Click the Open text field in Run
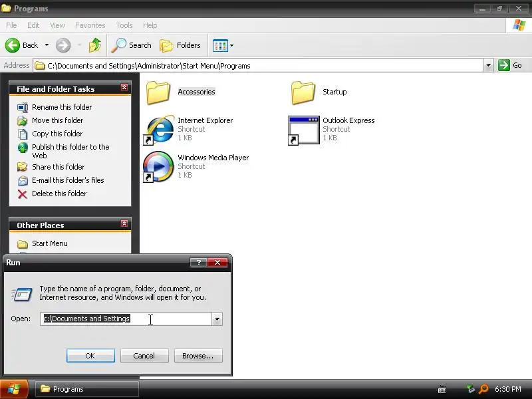Viewport: 532px width, 399px height. point(126,319)
